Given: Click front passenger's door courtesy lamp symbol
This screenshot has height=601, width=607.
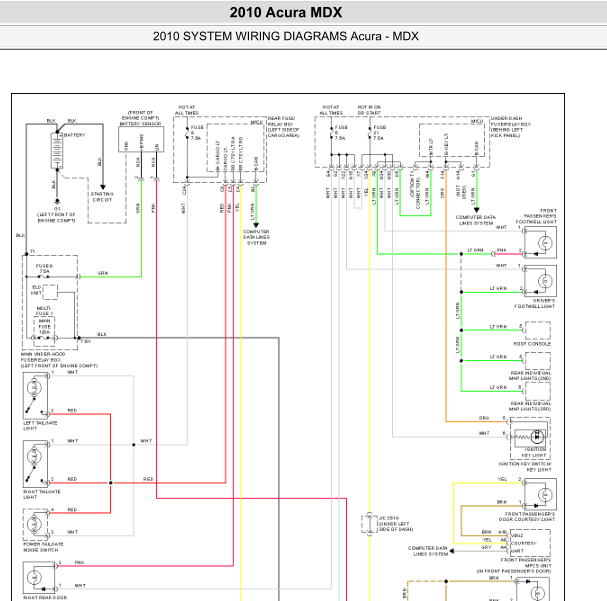Looking at the screenshot, I should tap(545, 494).
